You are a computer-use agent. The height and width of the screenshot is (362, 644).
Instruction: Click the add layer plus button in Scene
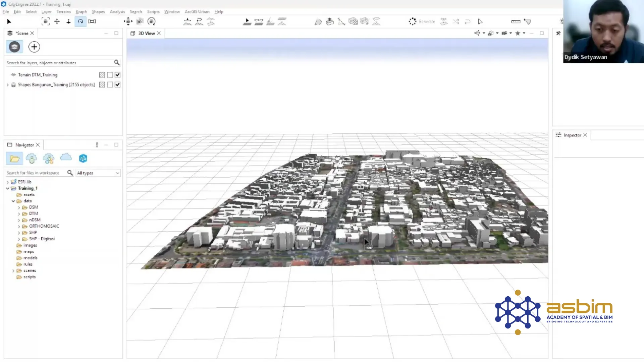tap(34, 47)
